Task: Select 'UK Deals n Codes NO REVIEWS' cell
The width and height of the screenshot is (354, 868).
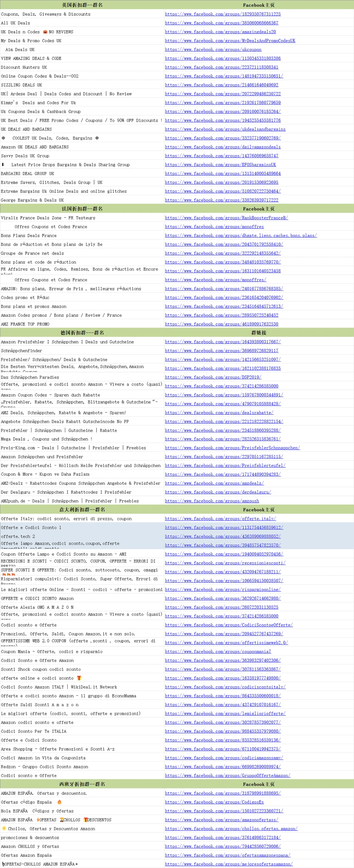Action: click(x=82, y=32)
